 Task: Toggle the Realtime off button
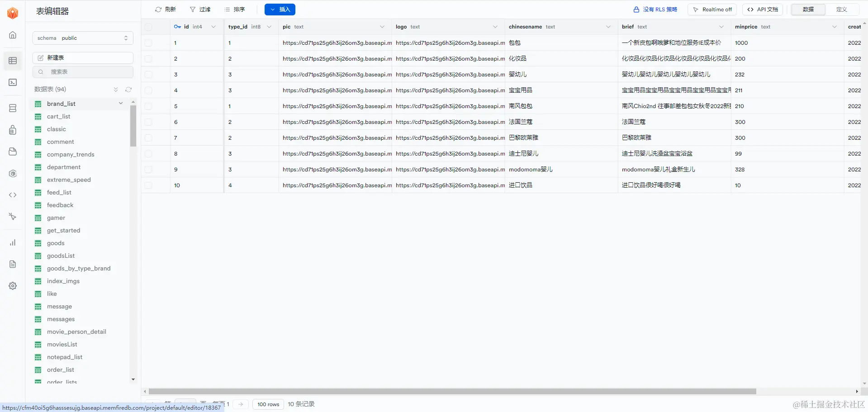[712, 9]
